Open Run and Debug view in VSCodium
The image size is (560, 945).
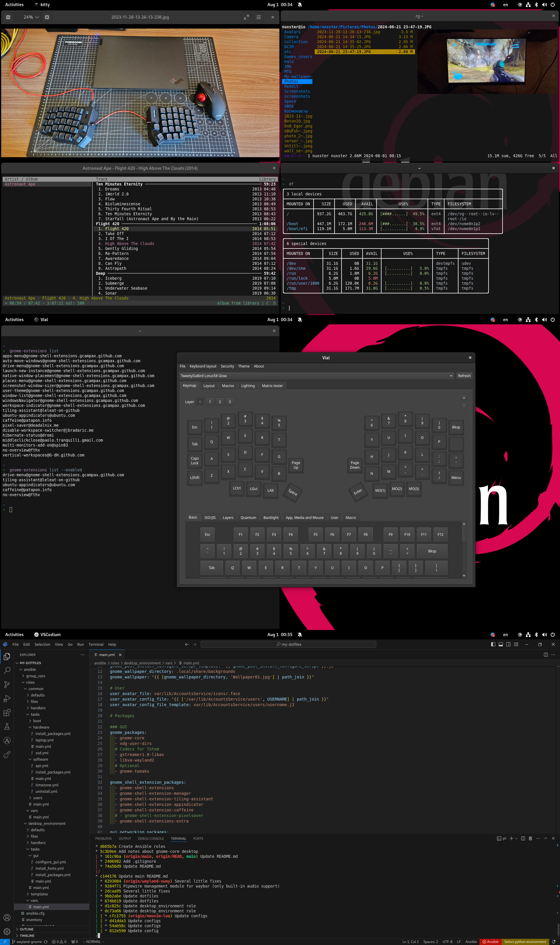pos(7,699)
